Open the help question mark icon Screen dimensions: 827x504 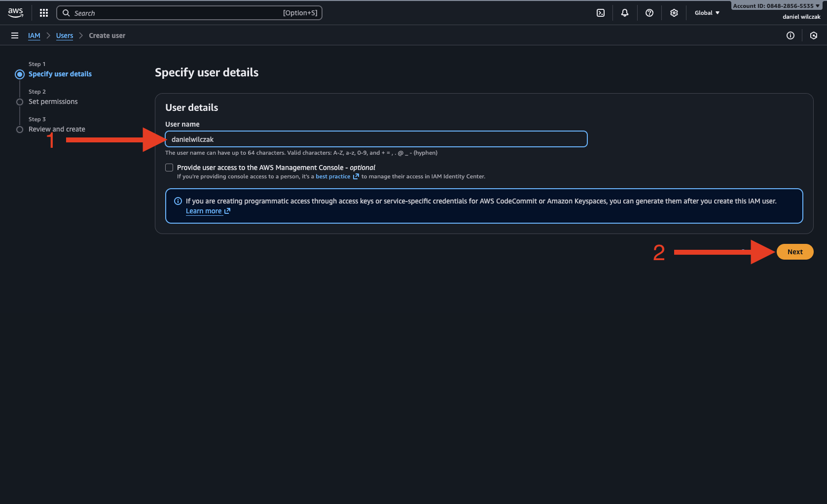click(x=649, y=13)
